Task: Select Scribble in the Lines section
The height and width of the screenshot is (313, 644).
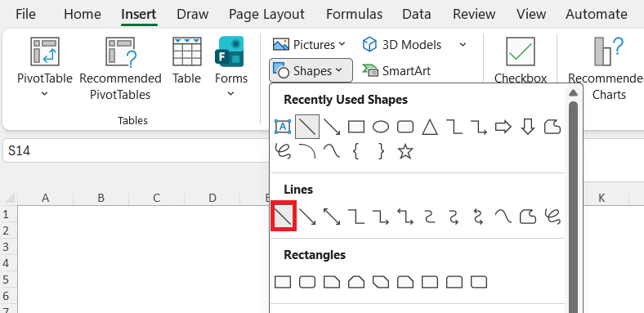Action: tap(552, 217)
